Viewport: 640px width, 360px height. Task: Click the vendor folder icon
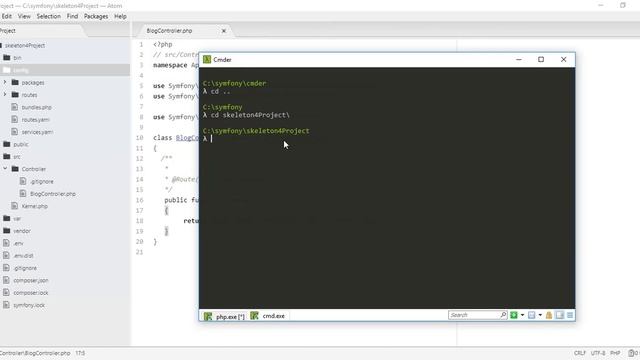click(7, 231)
